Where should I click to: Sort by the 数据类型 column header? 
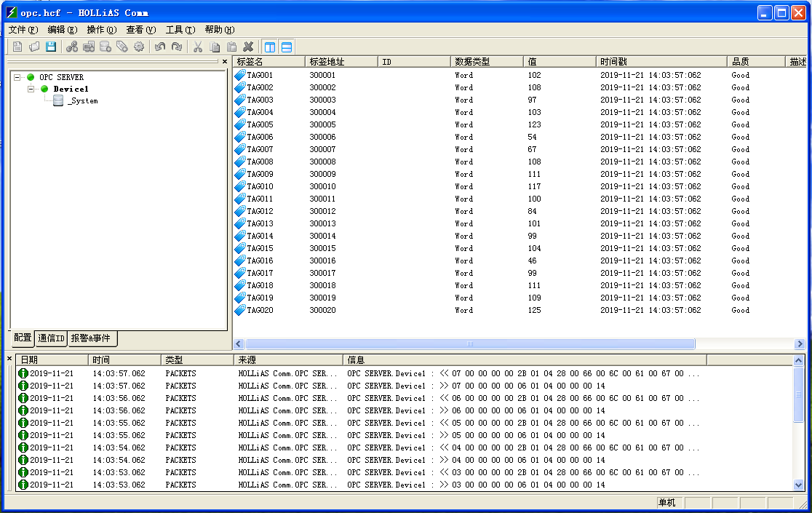487,62
